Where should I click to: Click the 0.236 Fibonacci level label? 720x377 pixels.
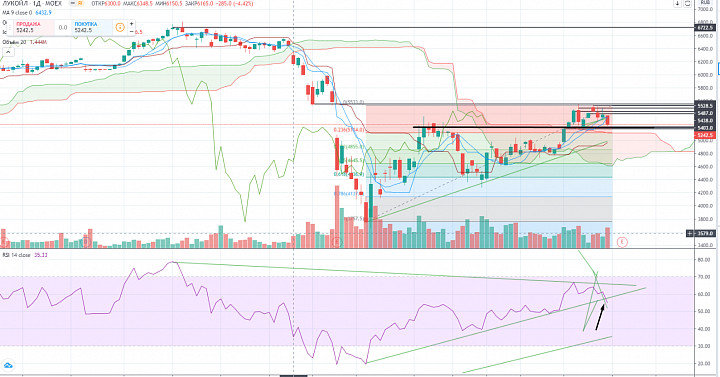pyautogui.click(x=349, y=130)
